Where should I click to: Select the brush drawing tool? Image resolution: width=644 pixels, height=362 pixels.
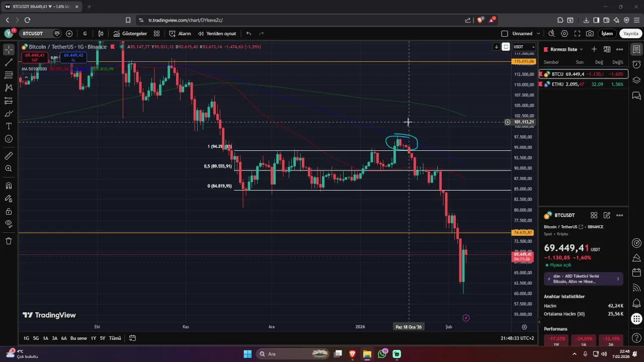[9, 113]
